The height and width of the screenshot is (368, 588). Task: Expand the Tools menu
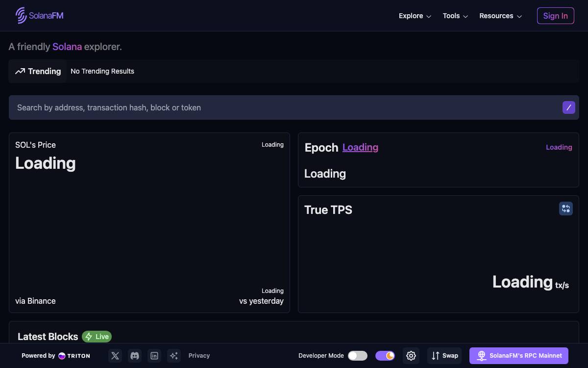tap(455, 16)
